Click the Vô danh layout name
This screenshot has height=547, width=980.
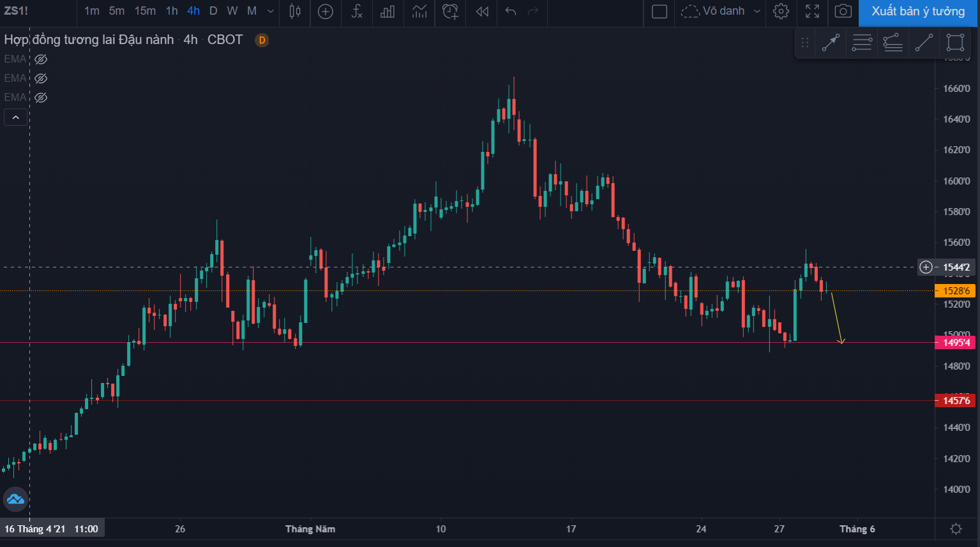point(723,11)
